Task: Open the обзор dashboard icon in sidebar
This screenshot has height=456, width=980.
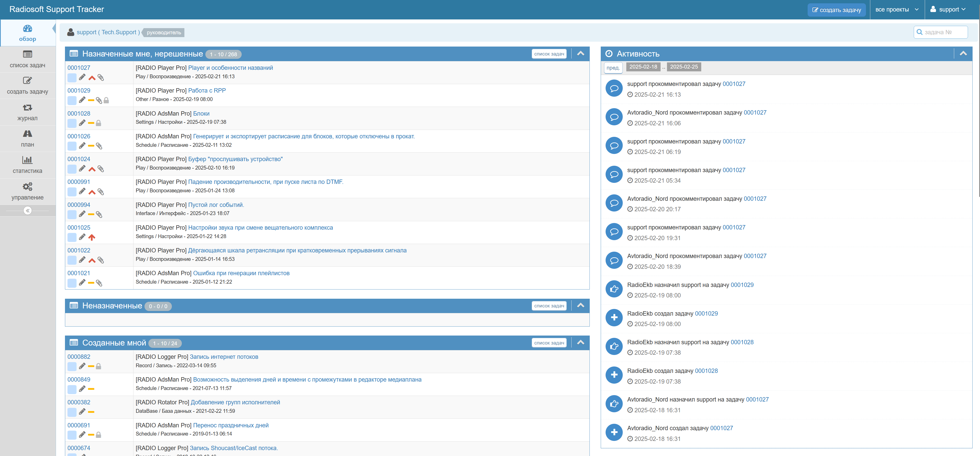Action: (x=27, y=29)
